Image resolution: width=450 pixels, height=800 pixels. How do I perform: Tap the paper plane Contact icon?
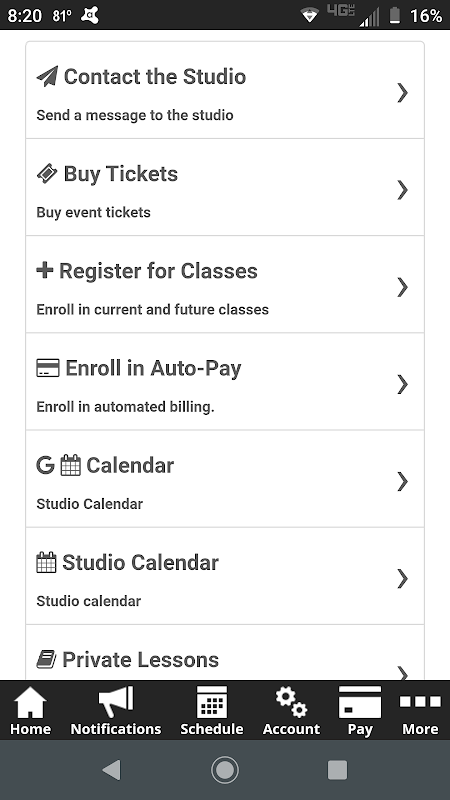click(47, 77)
